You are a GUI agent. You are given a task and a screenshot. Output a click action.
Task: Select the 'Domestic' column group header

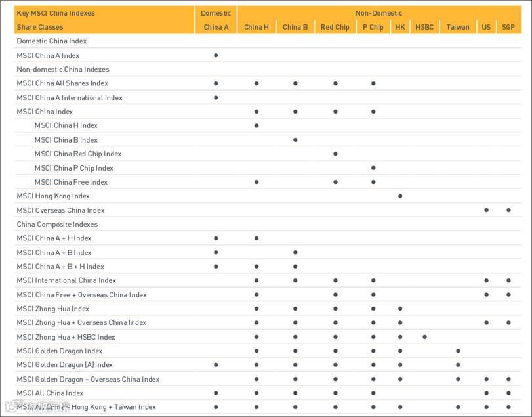(x=216, y=13)
